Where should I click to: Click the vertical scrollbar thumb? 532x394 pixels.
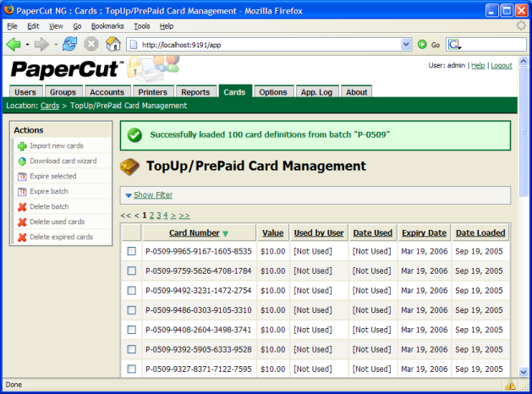tap(524, 132)
